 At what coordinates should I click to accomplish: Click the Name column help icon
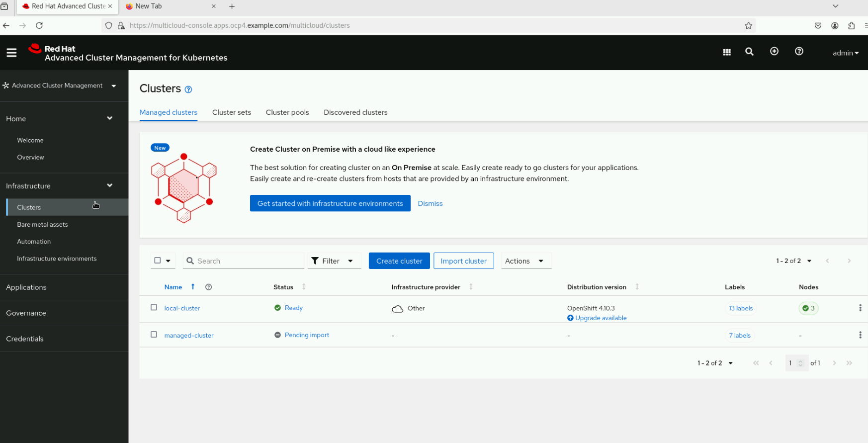[209, 287]
